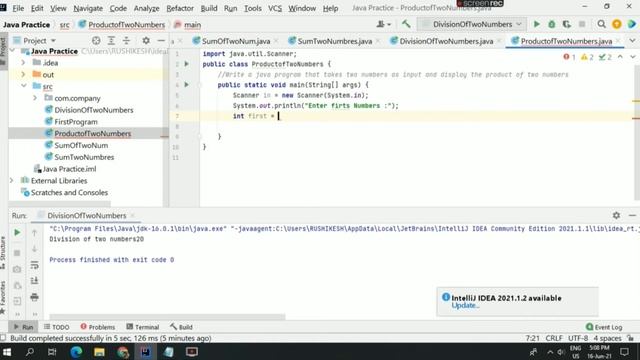640x360 pixels.
Task: Open the user account dropdown icon
Action: tap(383, 24)
